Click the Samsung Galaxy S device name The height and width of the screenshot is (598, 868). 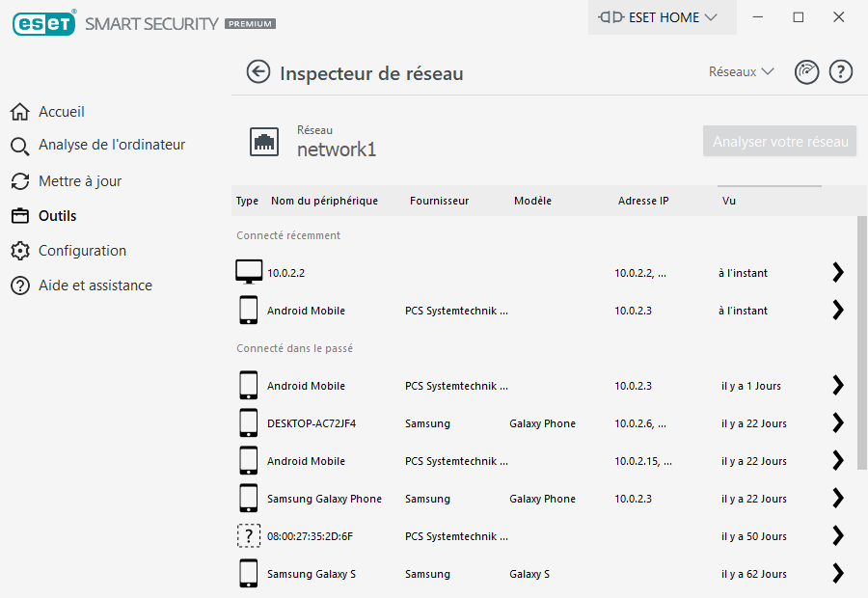312,574
